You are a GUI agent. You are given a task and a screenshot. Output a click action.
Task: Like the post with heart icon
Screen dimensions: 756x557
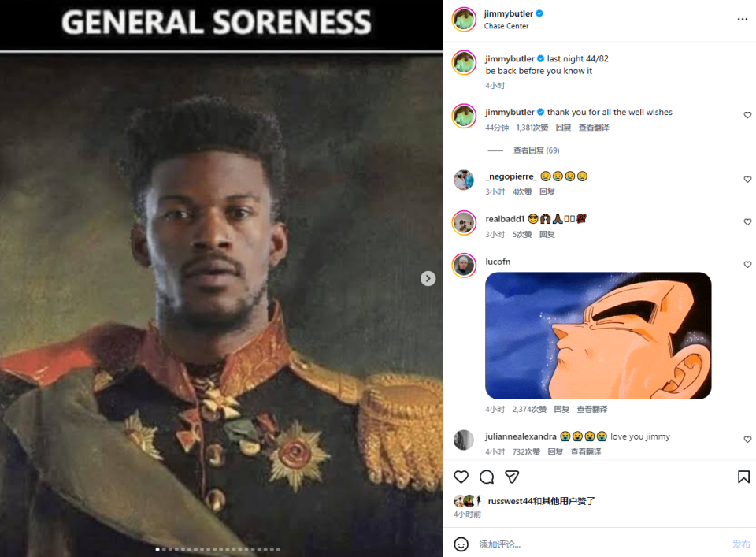click(461, 477)
